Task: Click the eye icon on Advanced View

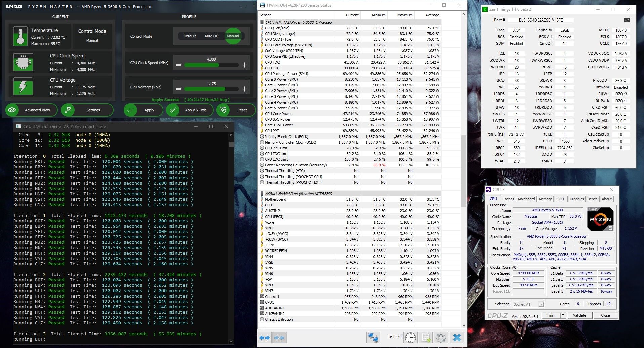Action: tap(12, 110)
